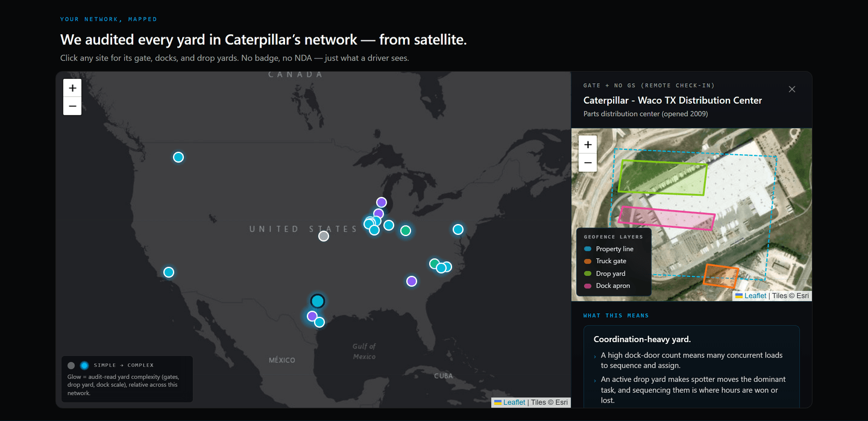The width and height of the screenshot is (868, 421).
Task: Open the purple marker in south Texas
Action: 312,316
